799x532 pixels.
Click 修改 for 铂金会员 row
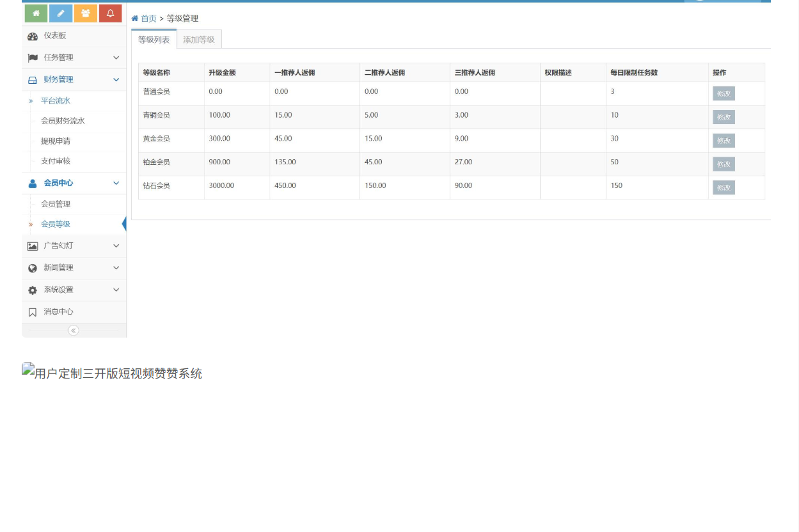click(x=724, y=164)
